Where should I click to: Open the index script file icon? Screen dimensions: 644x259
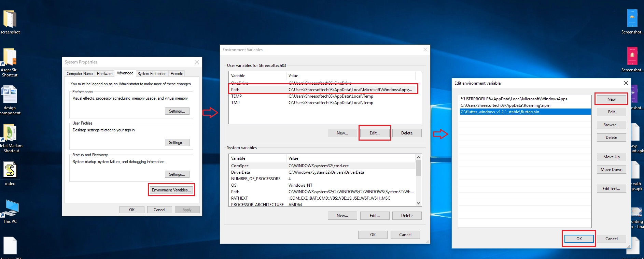click(x=10, y=170)
